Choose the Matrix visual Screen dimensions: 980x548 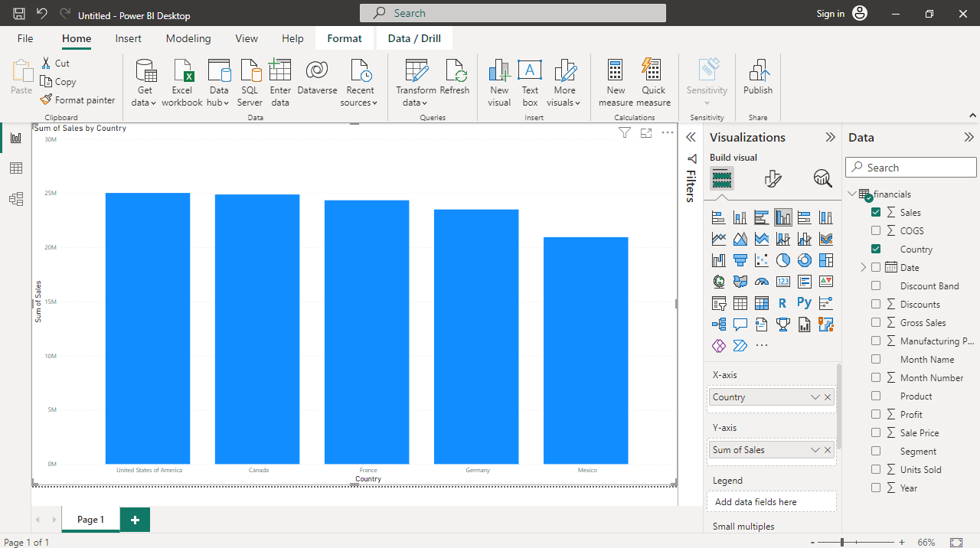[761, 303]
